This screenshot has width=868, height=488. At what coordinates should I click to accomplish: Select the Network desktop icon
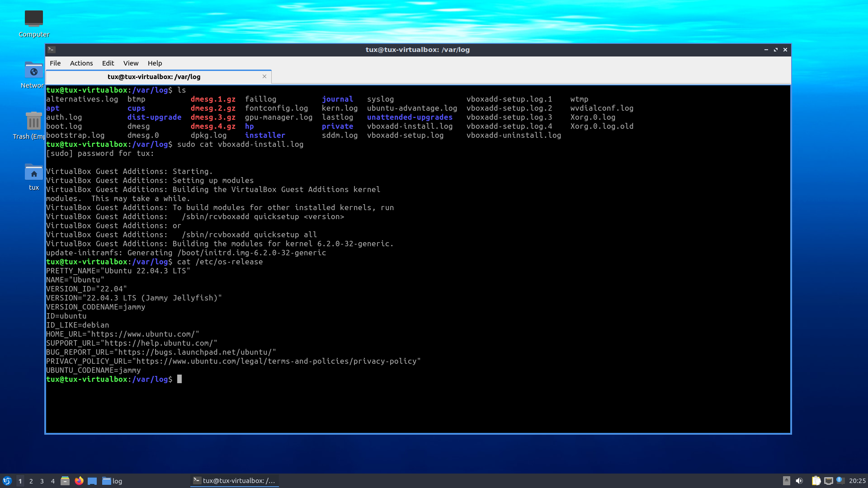[33, 75]
